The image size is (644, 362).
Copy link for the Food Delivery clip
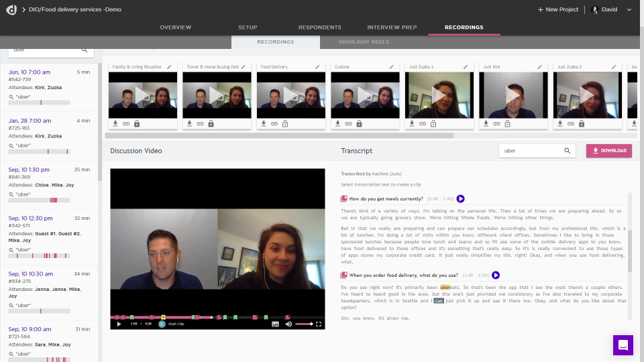coord(274,123)
